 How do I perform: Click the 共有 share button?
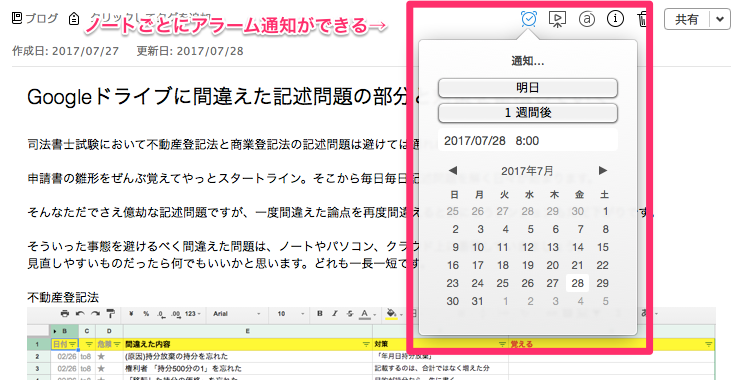click(687, 20)
